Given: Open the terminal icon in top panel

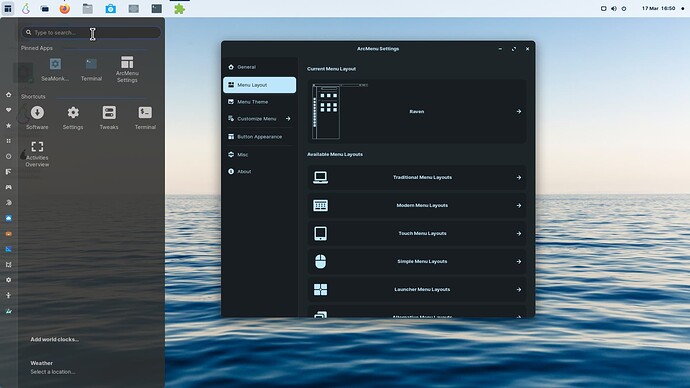Looking at the screenshot, I should coord(157,8).
